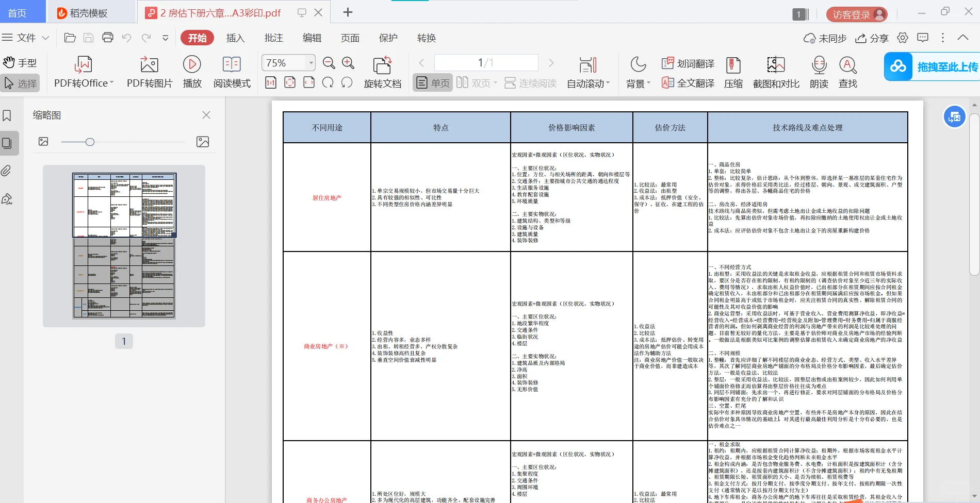Open a new tab with the plus button

[x=348, y=12]
